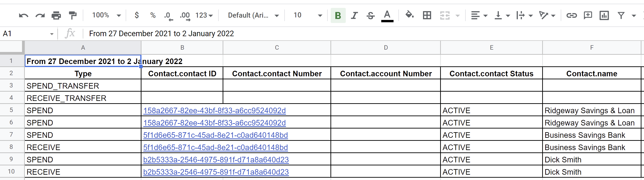Open the text color picker
Image resolution: width=644 pixels, height=180 pixels.
click(387, 16)
